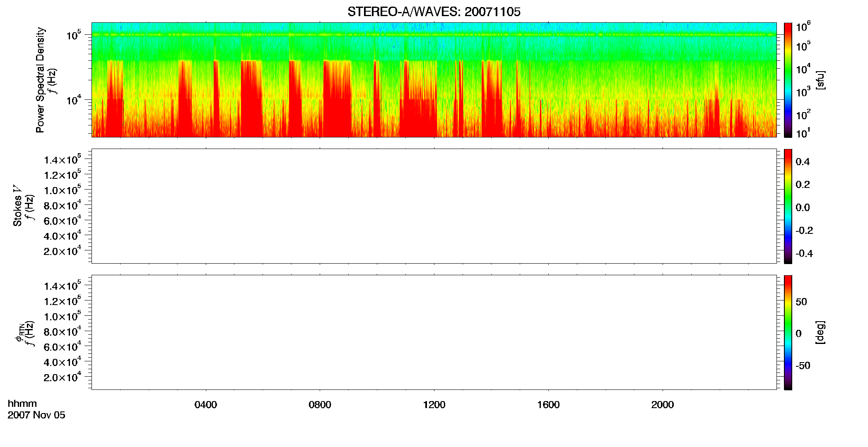Image resolution: width=868 pixels, height=447 pixels.
Task: Click the empty Stokes V plot panel
Action: 434,206
